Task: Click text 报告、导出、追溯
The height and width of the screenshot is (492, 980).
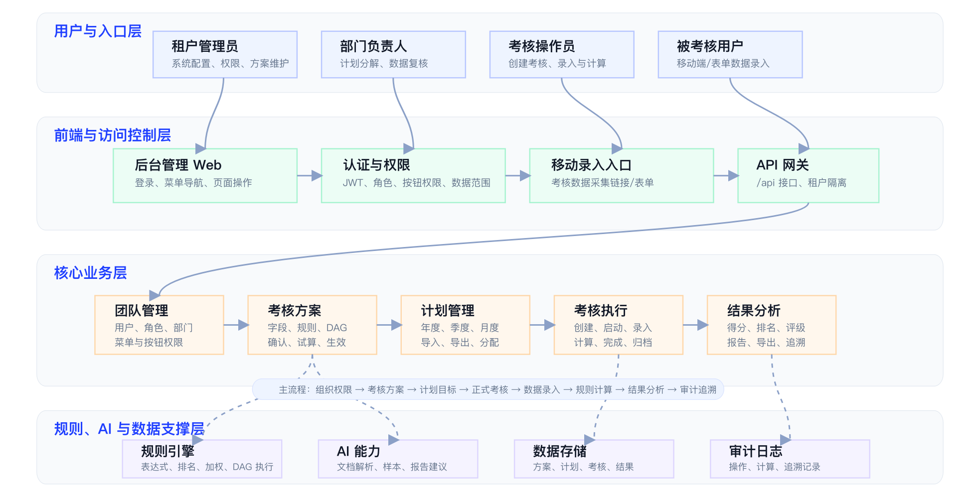Action: (x=766, y=343)
